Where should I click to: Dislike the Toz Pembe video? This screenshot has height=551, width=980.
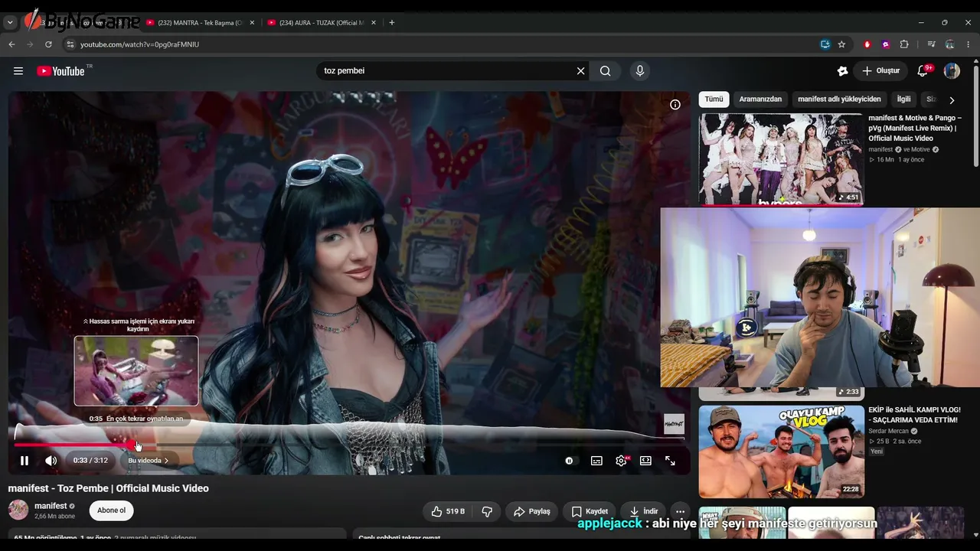click(486, 511)
